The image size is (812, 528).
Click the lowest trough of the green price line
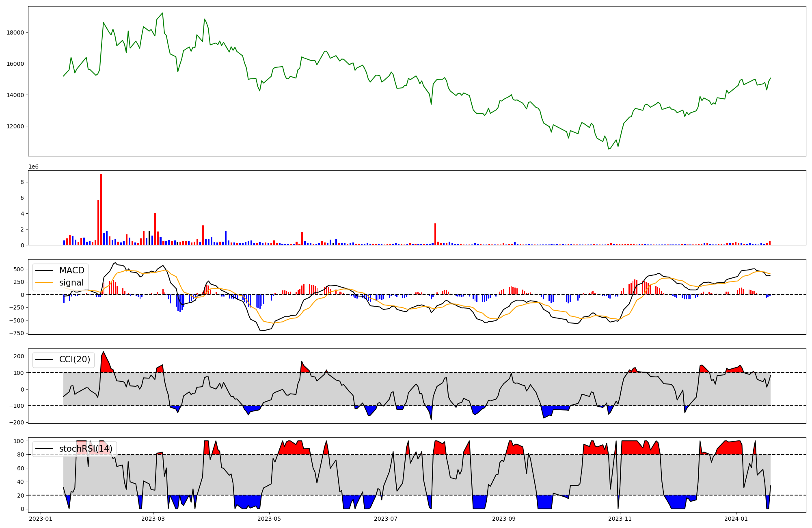[x=608, y=149]
